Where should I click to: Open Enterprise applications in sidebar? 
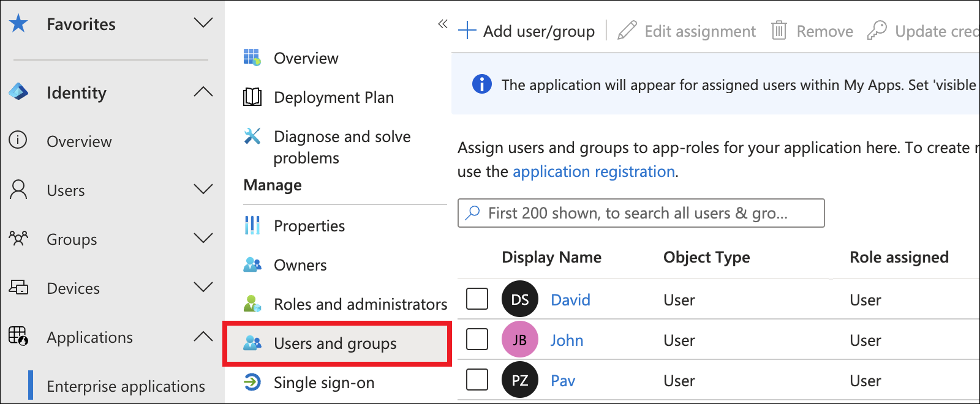coord(126,386)
